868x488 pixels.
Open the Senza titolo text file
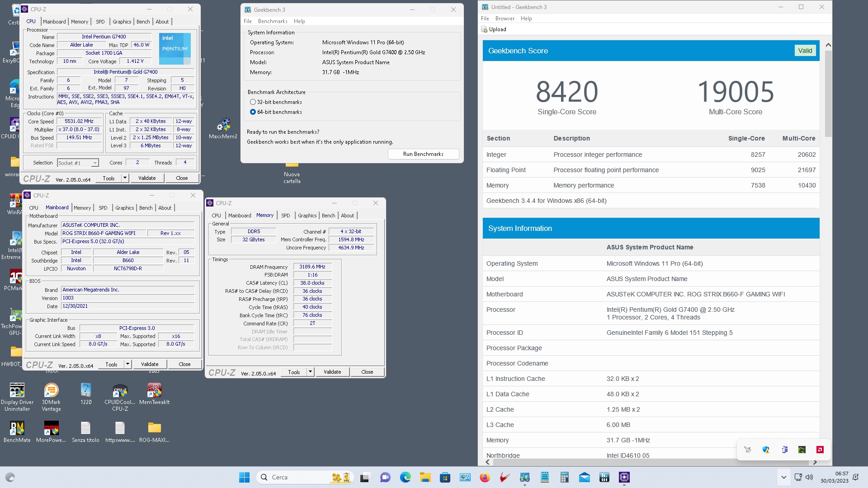tap(85, 432)
